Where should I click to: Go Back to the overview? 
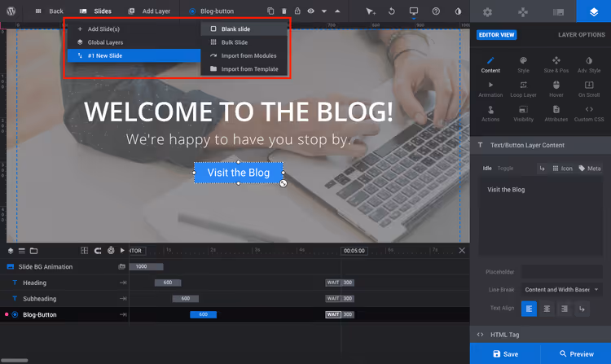(49, 11)
